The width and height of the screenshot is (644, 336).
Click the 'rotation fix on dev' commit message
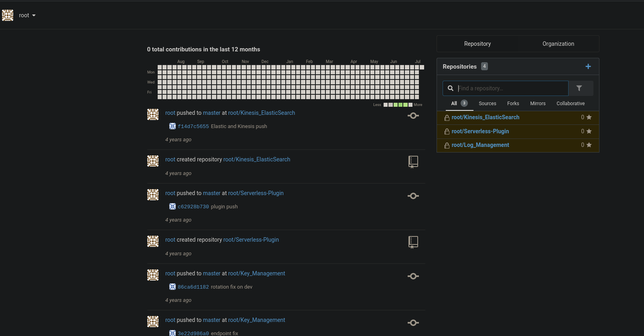232,287
